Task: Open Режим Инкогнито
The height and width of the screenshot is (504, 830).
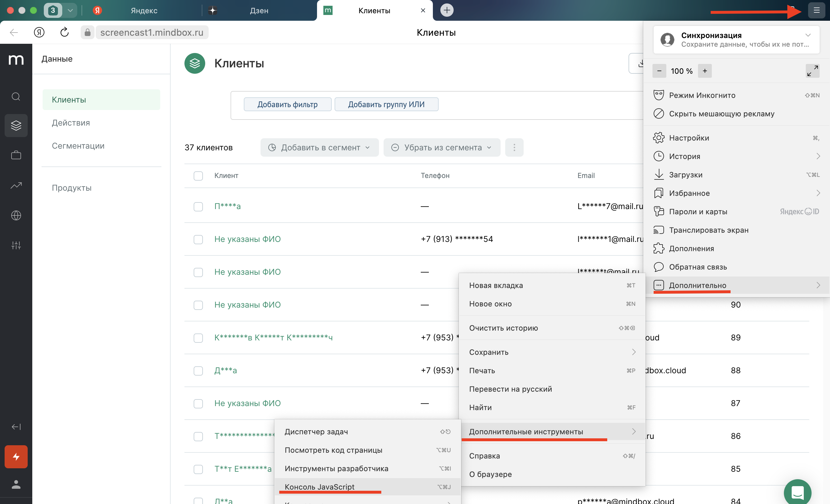Action: pos(736,95)
